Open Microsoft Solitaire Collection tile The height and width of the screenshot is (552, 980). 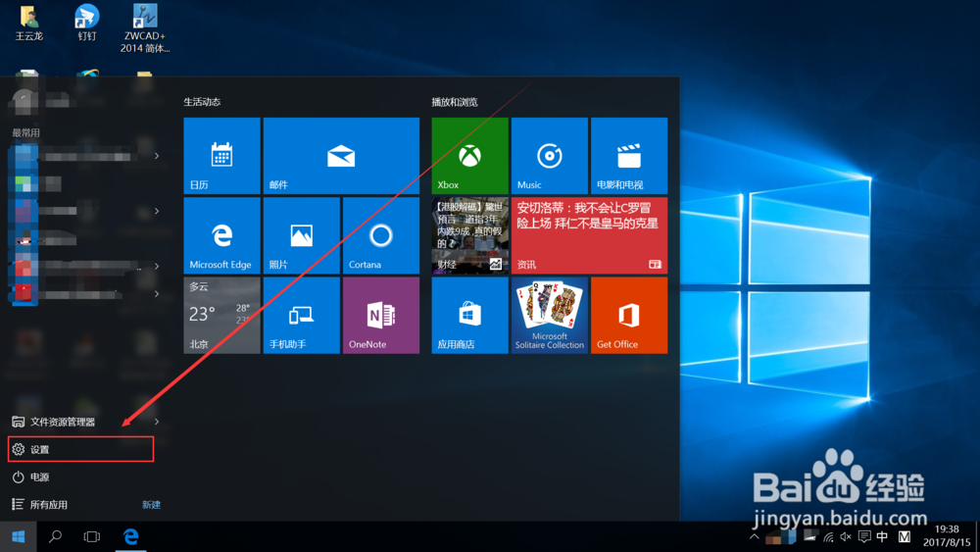pyautogui.click(x=550, y=315)
